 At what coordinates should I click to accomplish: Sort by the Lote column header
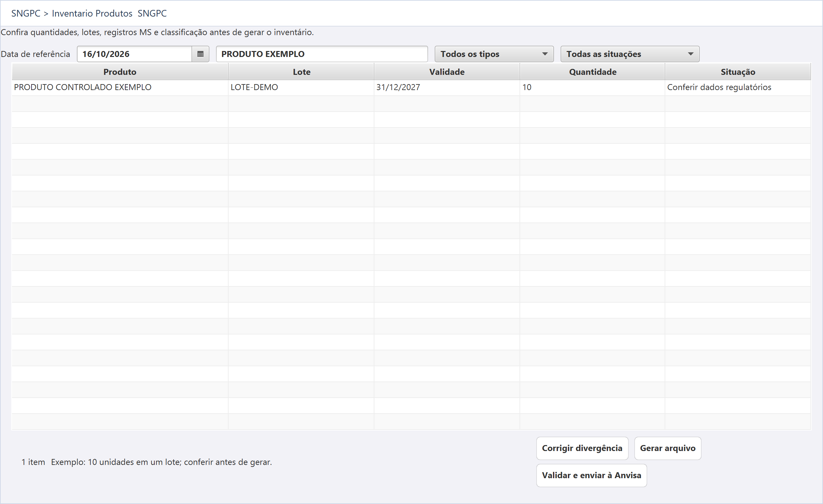301,72
